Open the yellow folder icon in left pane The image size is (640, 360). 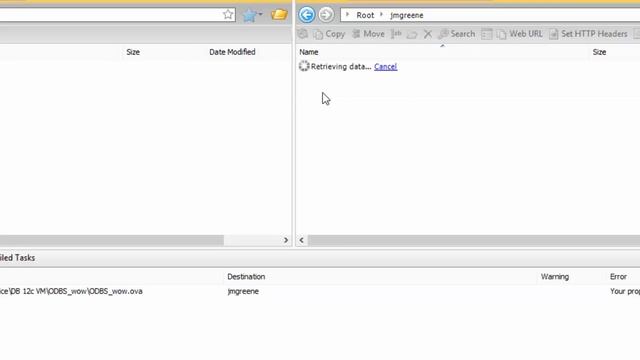(x=279, y=15)
